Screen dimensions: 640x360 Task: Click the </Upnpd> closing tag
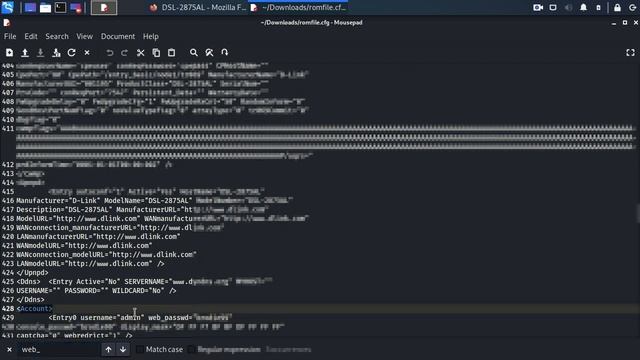pyautogui.click(x=32, y=273)
